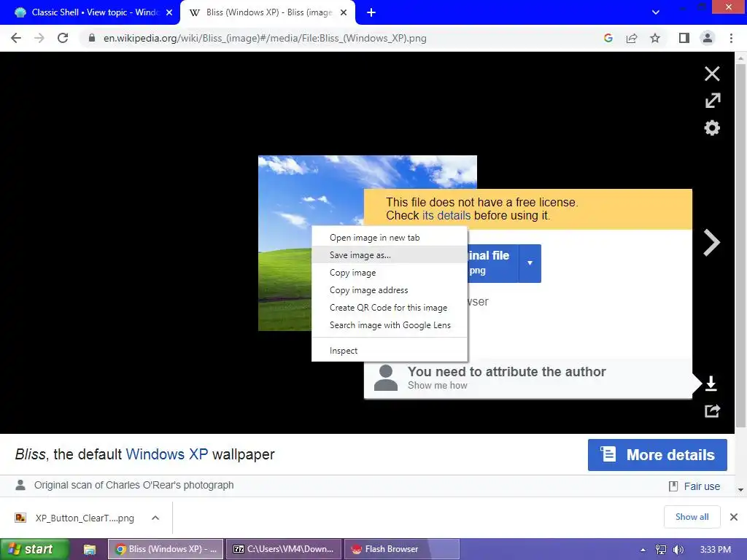Open a new tab with the plus icon
This screenshot has height=560, width=747.
click(x=371, y=12)
